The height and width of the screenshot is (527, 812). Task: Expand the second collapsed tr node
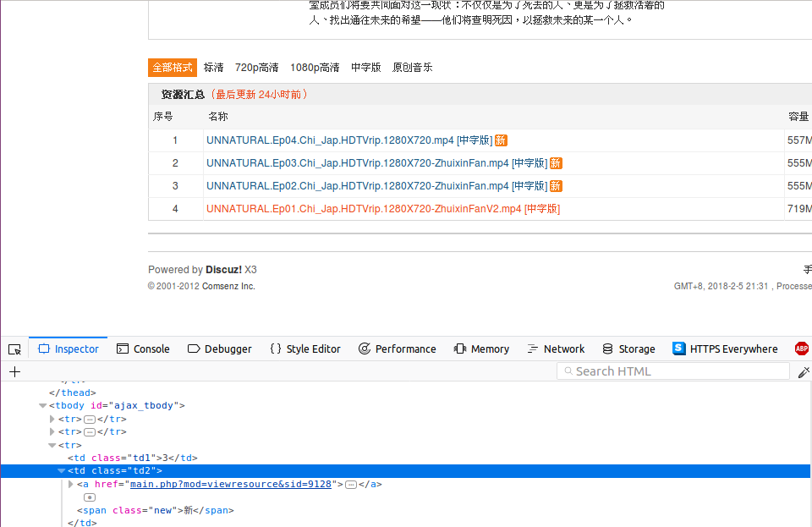pos(52,431)
